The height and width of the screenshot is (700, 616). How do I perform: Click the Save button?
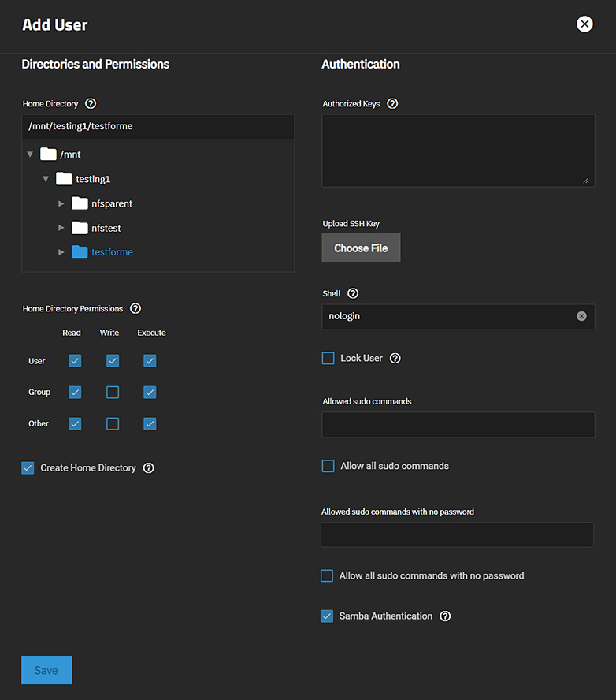(46, 670)
